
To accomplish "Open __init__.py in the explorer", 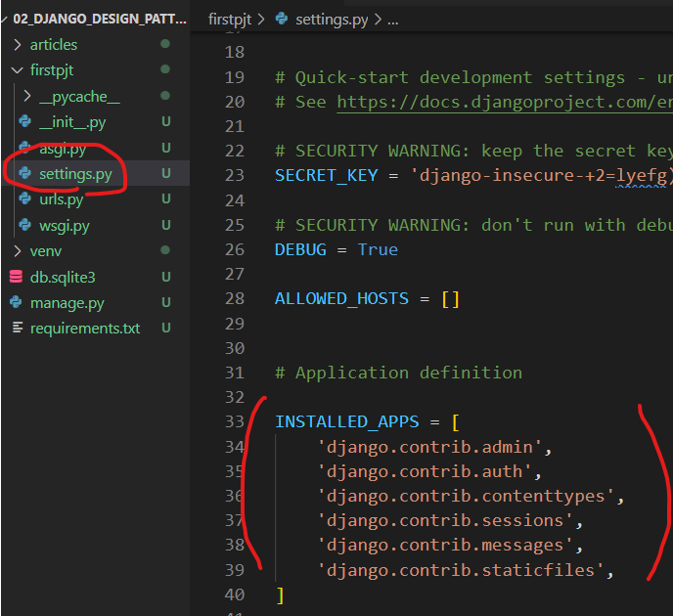I will [72, 122].
